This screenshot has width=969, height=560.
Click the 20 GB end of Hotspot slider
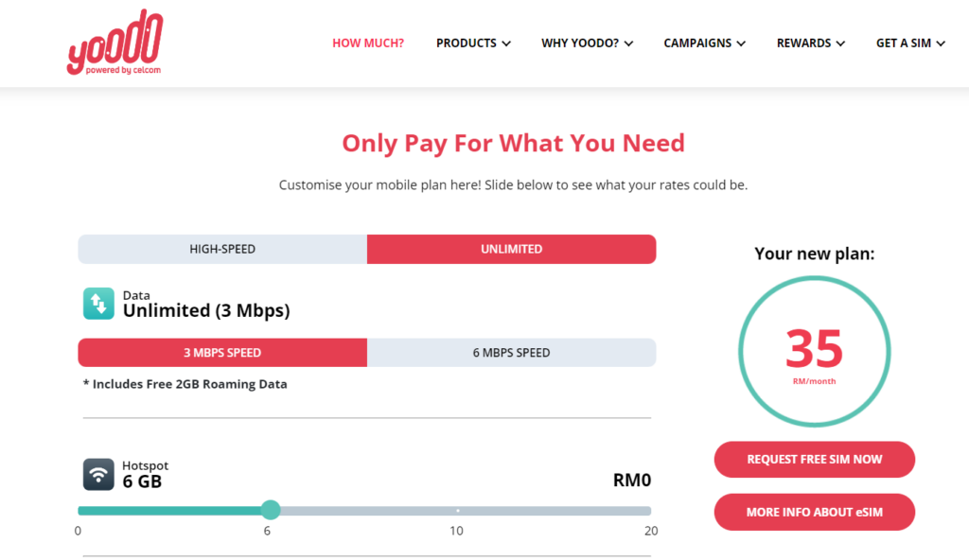coord(649,511)
